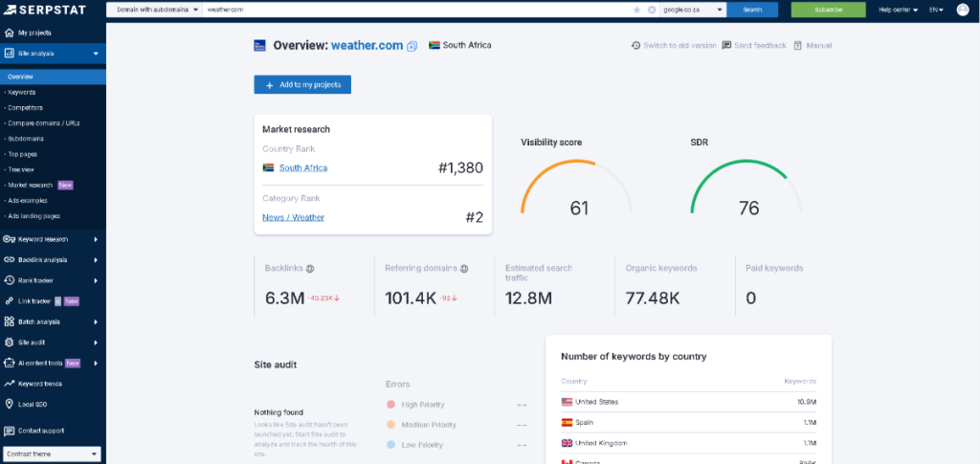The image size is (980, 464).
Task: Click the Add to my projects button
Action: click(x=302, y=85)
